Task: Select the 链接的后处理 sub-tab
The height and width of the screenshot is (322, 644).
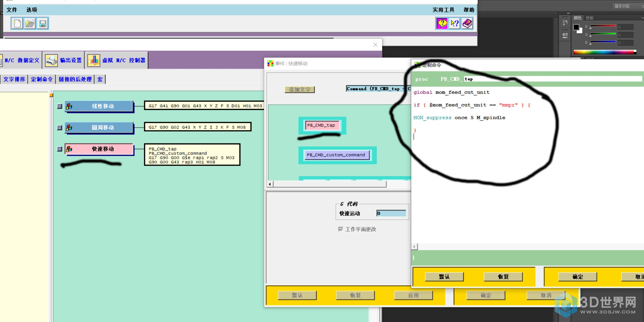Action: (75, 79)
